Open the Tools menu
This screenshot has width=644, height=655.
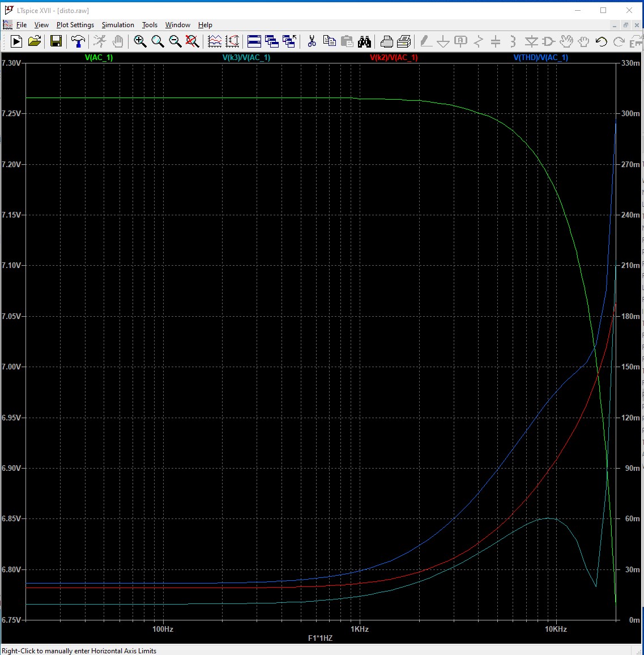coord(150,24)
